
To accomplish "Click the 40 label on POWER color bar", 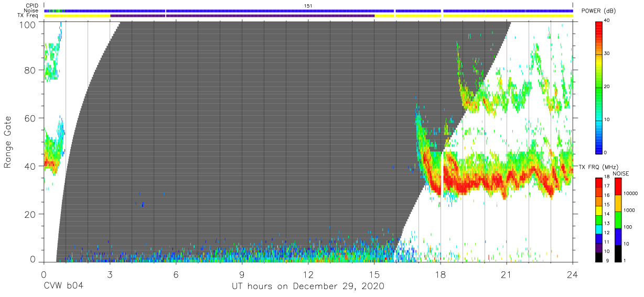I will tap(607, 20).
